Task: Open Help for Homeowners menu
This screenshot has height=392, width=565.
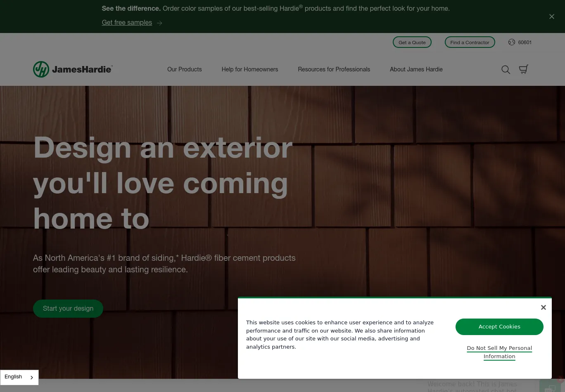Action: point(250,69)
